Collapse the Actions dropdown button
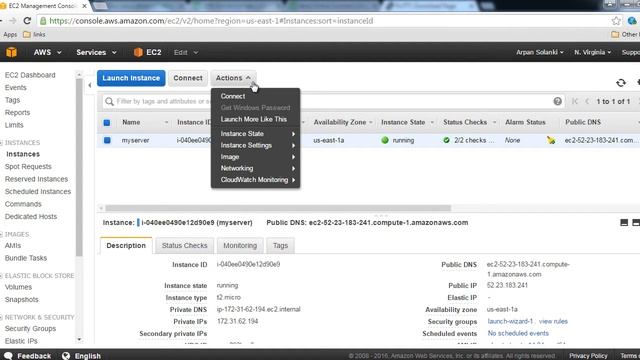This screenshot has height=360, width=640. 233,78
